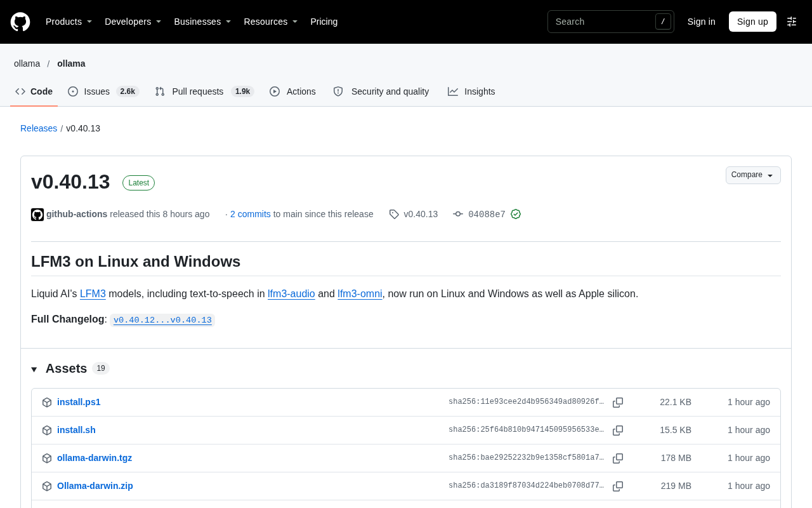Open the LFM3 model link
This screenshot has width=812, height=508.
tap(93, 294)
